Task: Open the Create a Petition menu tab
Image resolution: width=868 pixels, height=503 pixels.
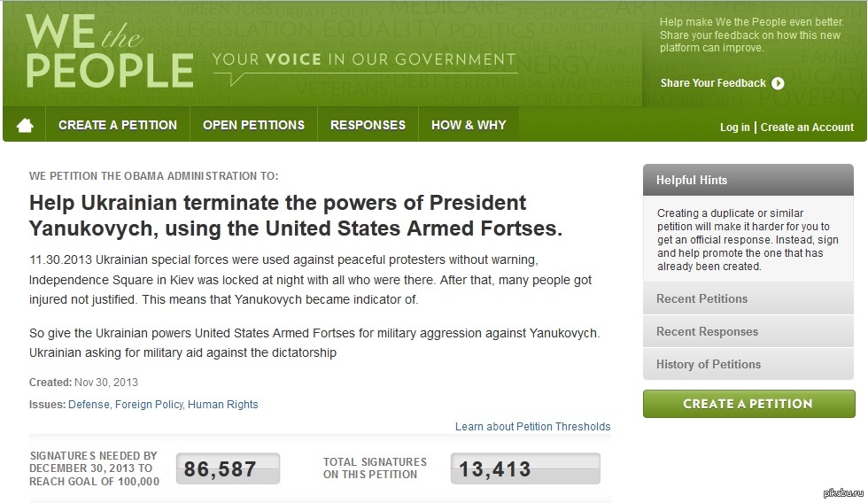Action: (x=118, y=125)
